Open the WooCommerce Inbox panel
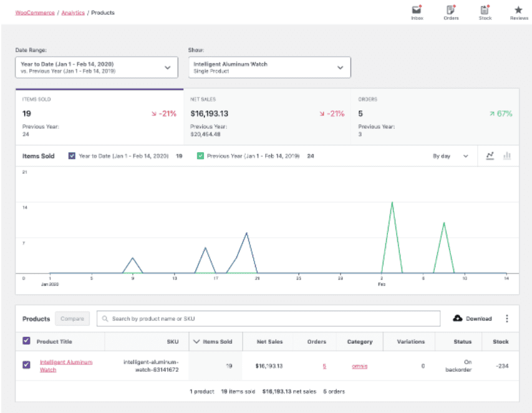The height and width of the screenshot is (413, 532). tap(417, 10)
